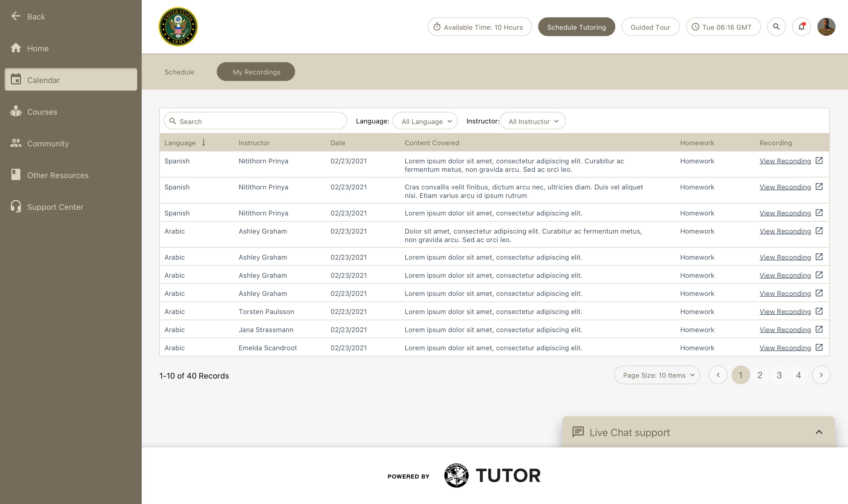Open the notifications bell
Image resolution: width=848 pixels, height=504 pixels.
(x=802, y=27)
